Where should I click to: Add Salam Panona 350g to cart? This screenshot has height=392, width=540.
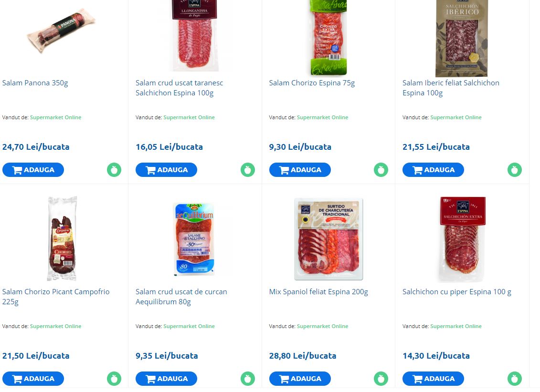click(33, 170)
